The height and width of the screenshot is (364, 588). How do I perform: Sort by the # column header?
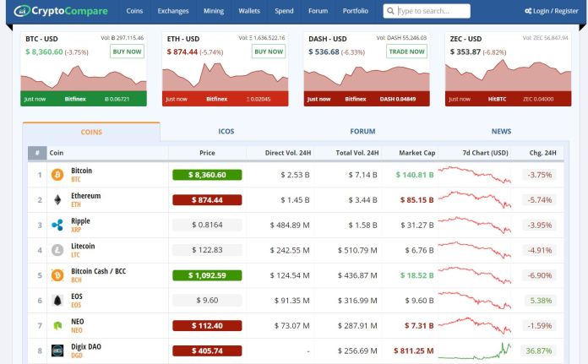pyautogui.click(x=37, y=153)
